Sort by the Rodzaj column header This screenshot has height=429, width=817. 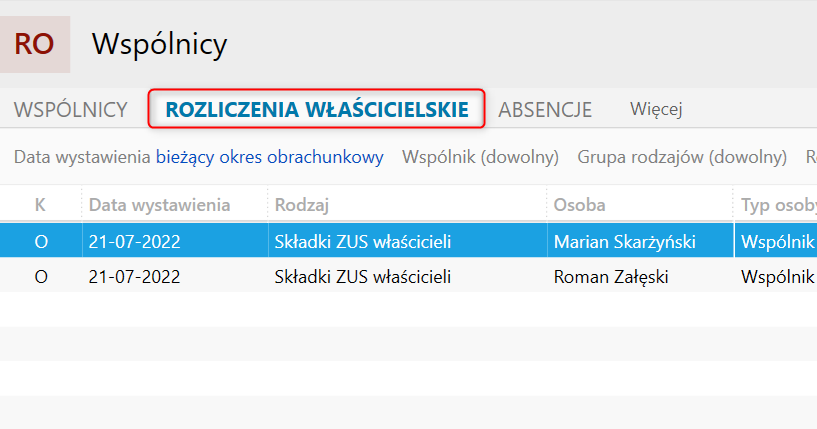coord(302,205)
